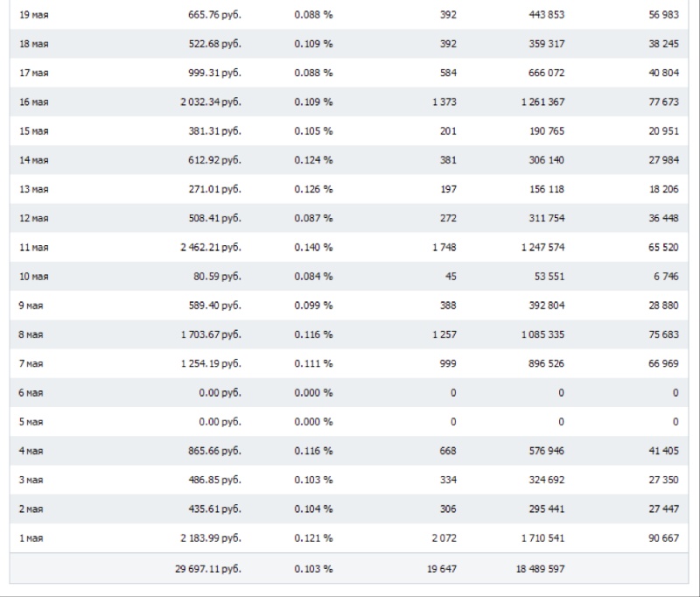Click the "6 мая" row label
Image resolution: width=700 pixels, height=597 pixels.
[31, 393]
